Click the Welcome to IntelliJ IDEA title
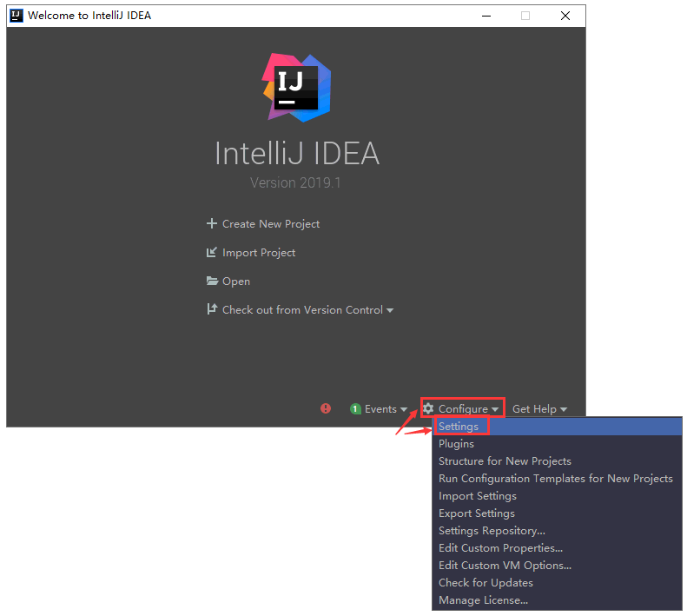 coord(89,16)
